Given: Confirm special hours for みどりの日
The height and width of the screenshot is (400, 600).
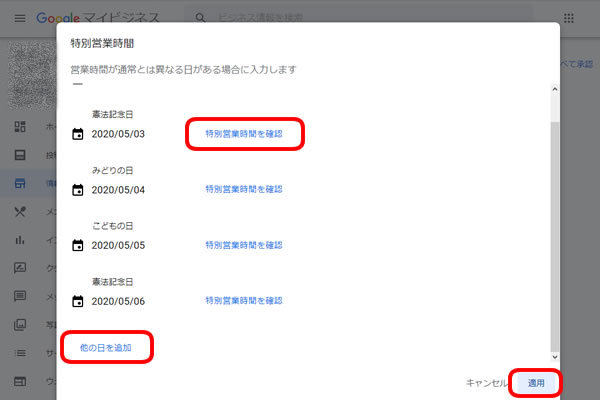Looking at the screenshot, I should (x=244, y=189).
